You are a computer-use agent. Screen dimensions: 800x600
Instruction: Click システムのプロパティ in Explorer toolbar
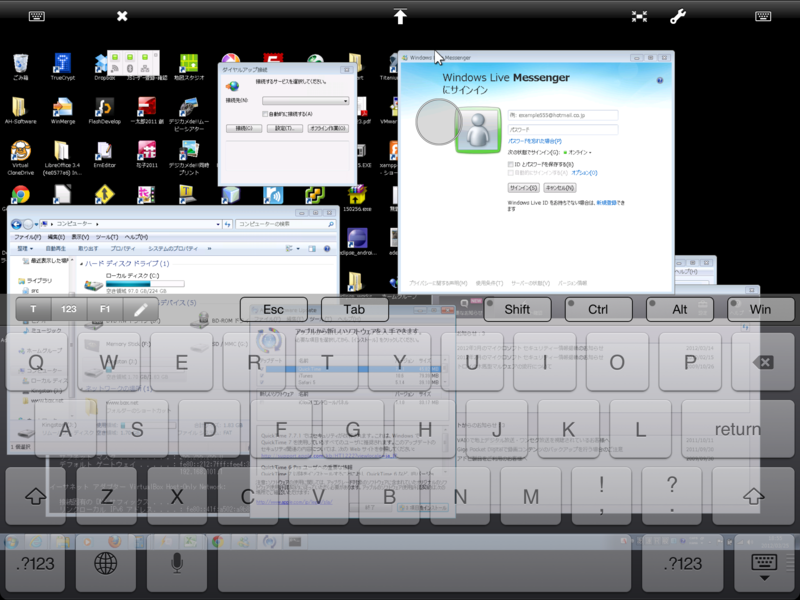click(x=172, y=248)
